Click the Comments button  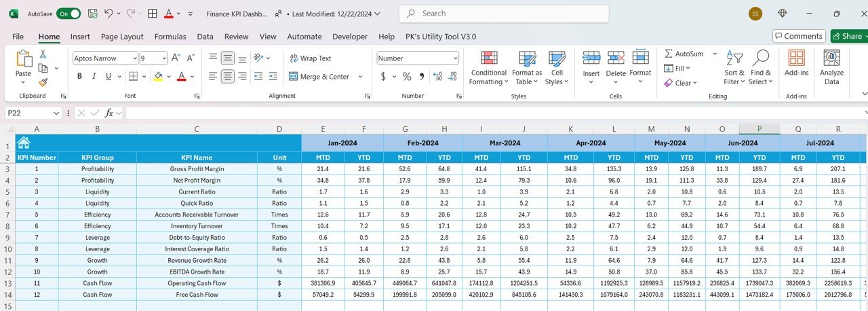[x=799, y=36]
